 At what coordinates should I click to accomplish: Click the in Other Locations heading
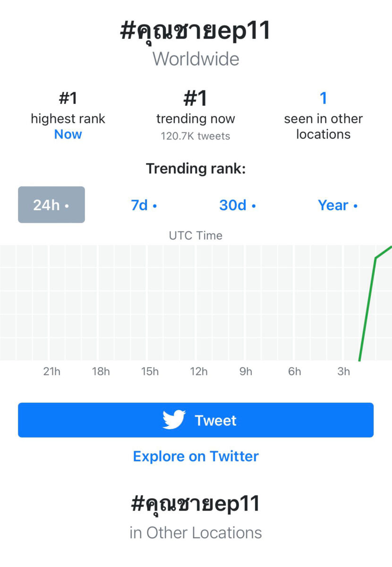tap(196, 533)
